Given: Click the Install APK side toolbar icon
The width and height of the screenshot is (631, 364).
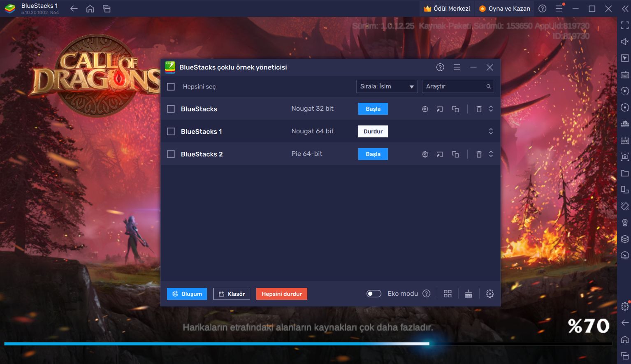Looking at the screenshot, I should tap(625, 140).
